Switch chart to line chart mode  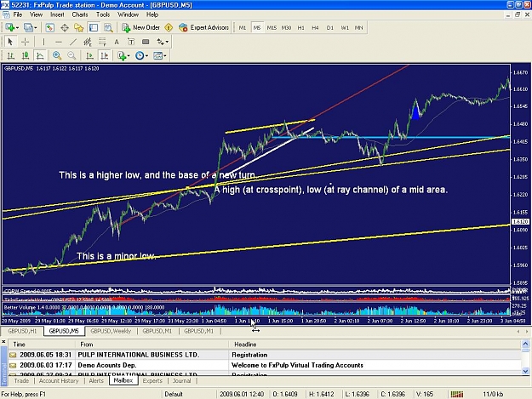[40, 55]
